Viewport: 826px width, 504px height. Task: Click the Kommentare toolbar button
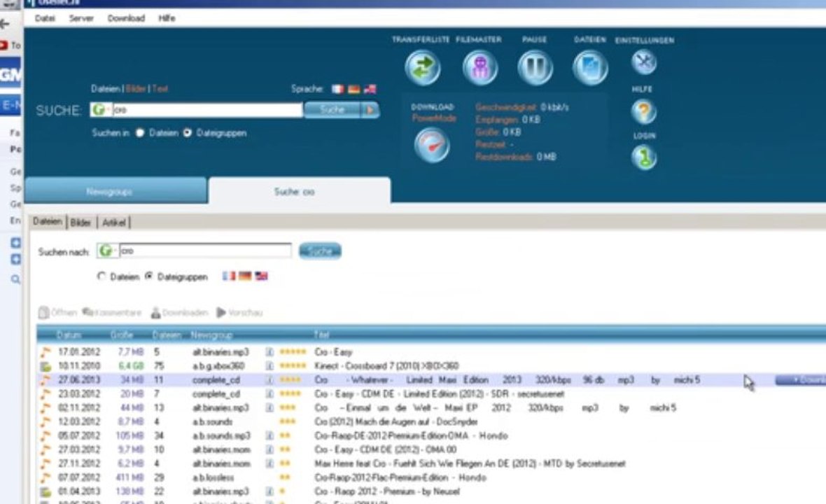pyautogui.click(x=112, y=313)
